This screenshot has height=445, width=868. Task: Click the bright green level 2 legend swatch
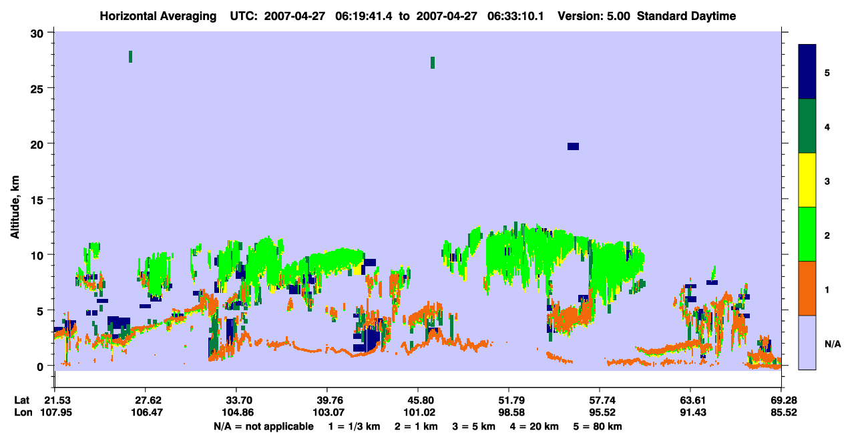[807, 234]
